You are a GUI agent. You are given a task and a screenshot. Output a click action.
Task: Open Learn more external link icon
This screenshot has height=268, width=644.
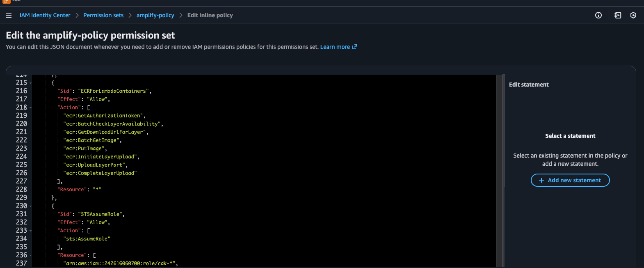pos(355,47)
